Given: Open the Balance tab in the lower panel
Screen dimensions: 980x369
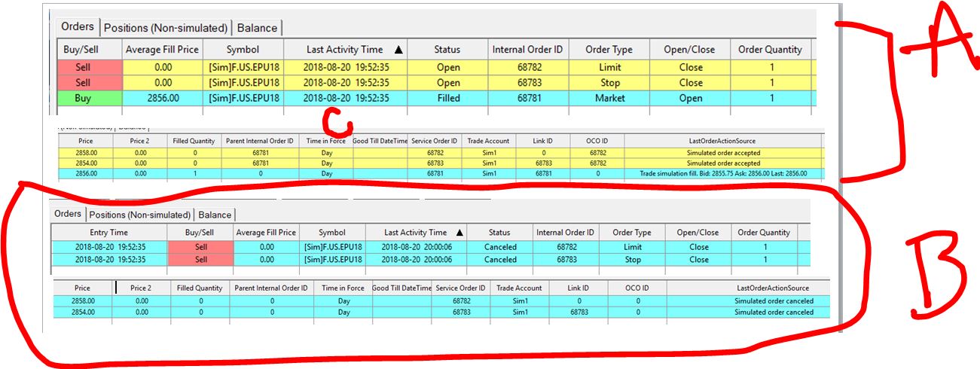Looking at the screenshot, I should click(215, 215).
